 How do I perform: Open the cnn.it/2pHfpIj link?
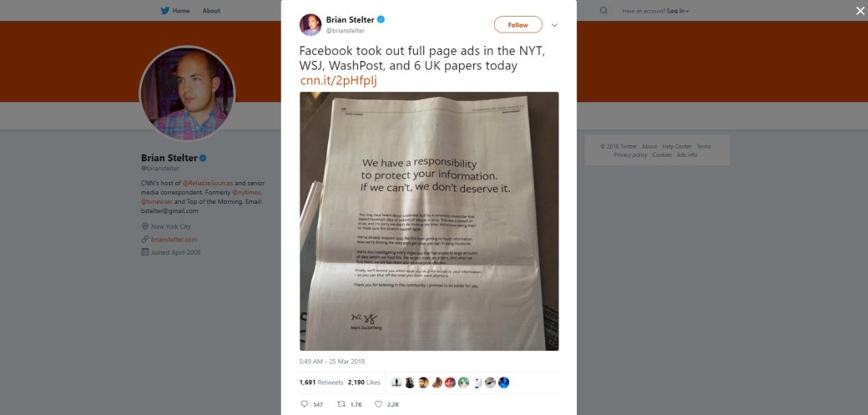click(340, 80)
